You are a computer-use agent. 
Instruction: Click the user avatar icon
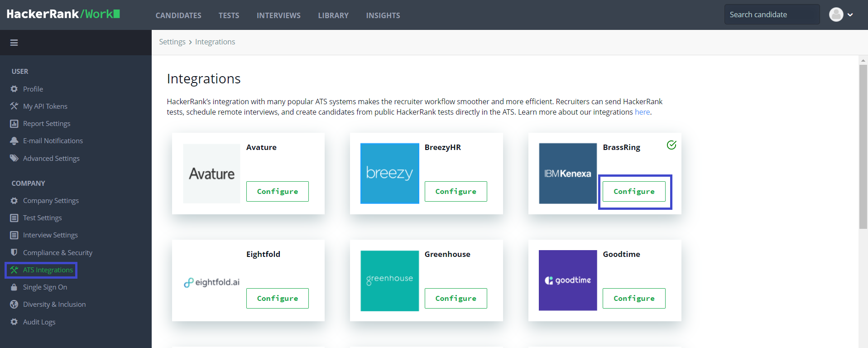click(x=836, y=14)
